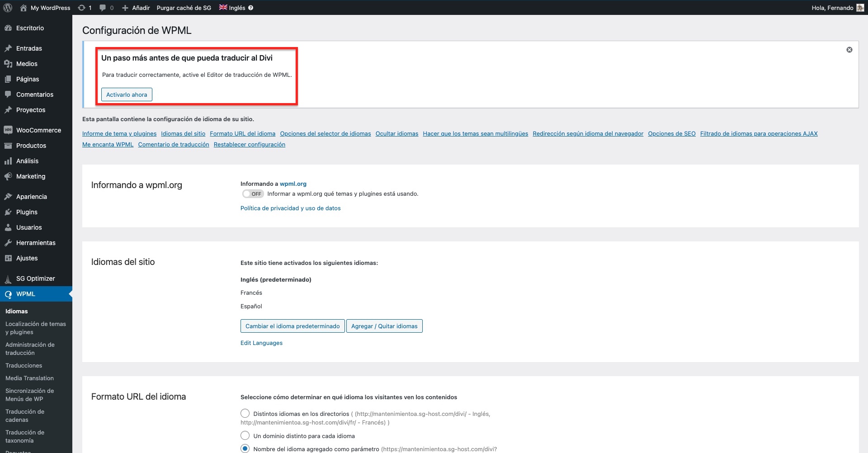Open the comments bubble icon in admin bar
This screenshot has height=453, width=868.
[x=103, y=8]
